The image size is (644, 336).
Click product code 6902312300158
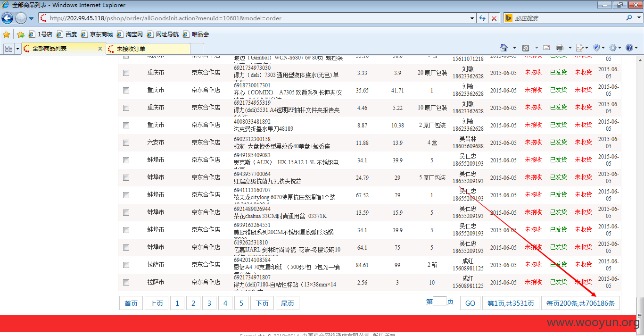[252, 139]
